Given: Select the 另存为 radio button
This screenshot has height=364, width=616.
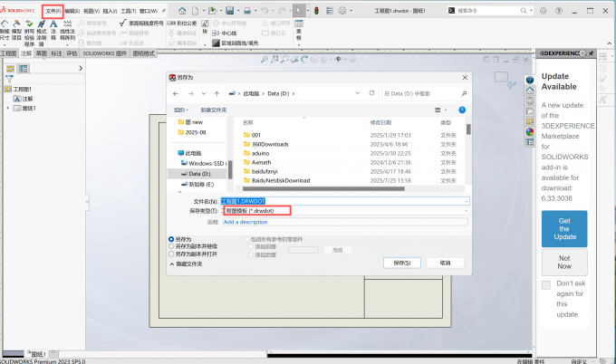Looking at the screenshot, I should [x=172, y=239].
